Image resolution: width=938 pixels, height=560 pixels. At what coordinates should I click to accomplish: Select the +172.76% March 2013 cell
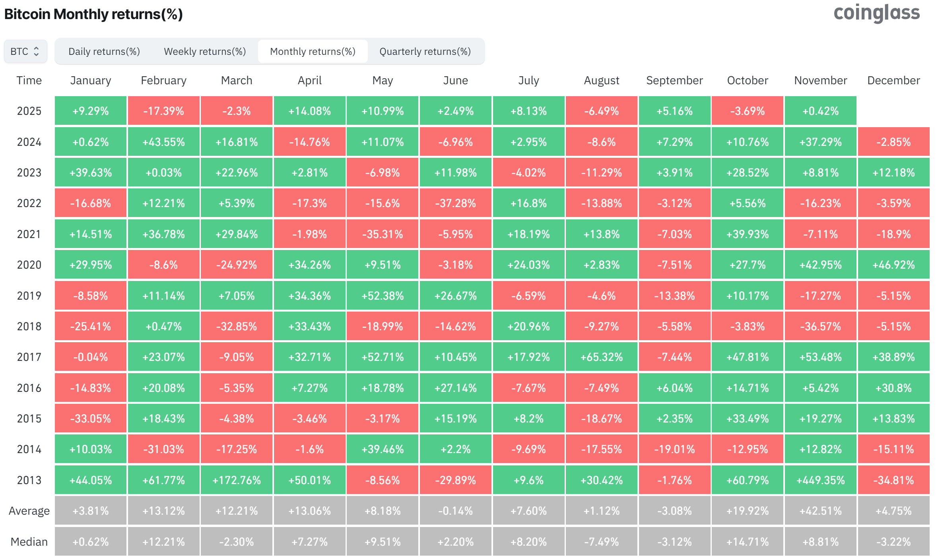[x=236, y=480]
